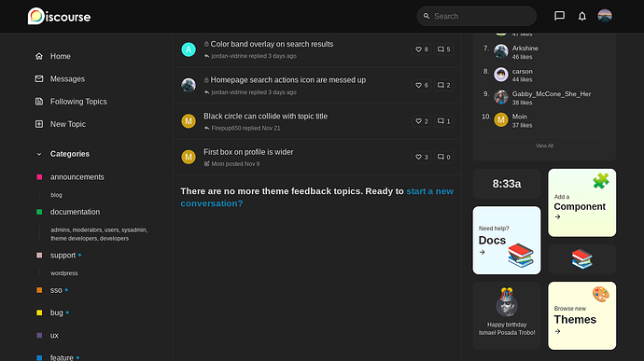Open the Add a Component card
Image resolution: width=644 pixels, height=361 pixels.
point(582,202)
